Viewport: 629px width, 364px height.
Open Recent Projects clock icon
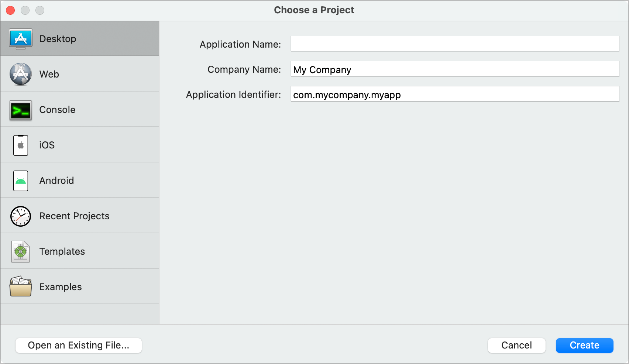click(21, 216)
